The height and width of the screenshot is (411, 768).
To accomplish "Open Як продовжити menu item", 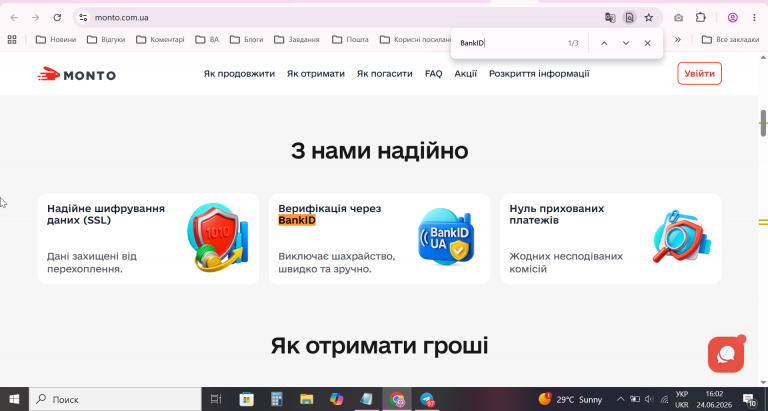I will coord(239,73).
